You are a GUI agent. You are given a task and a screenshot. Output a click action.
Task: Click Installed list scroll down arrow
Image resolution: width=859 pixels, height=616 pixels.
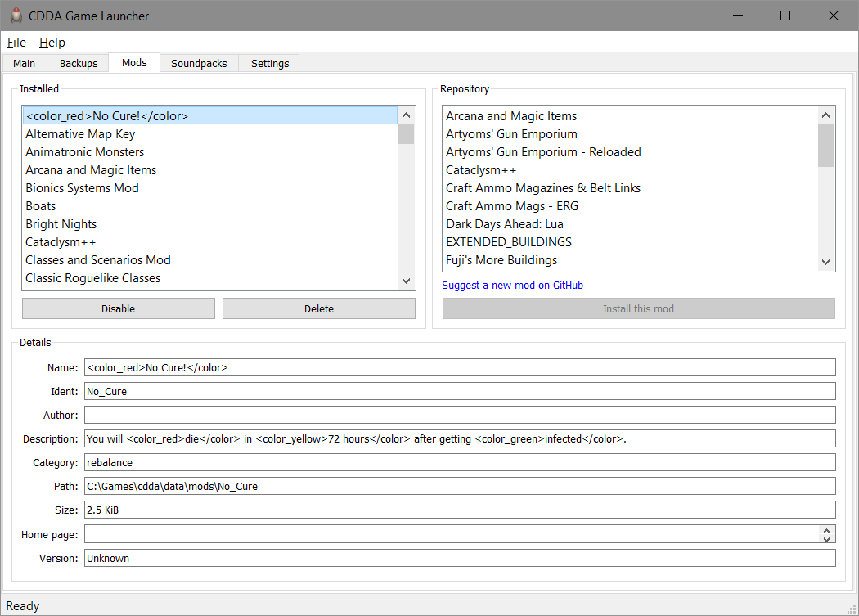406,281
